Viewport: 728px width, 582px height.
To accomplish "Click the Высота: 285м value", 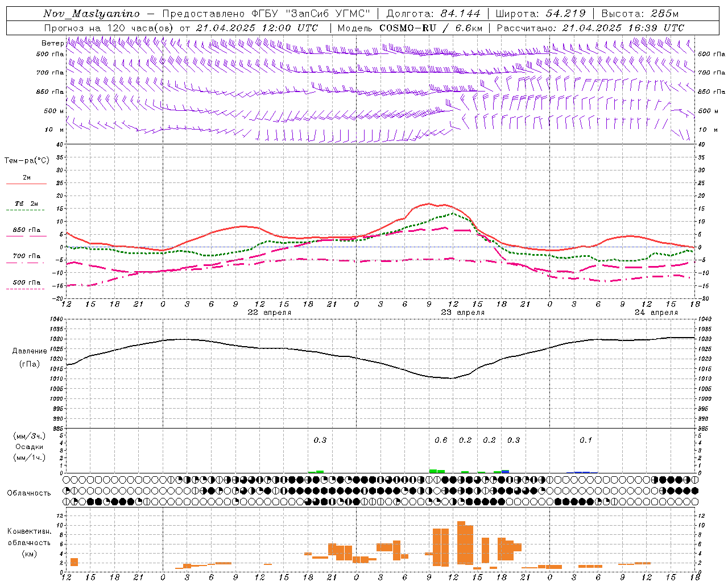I will 640,14.
